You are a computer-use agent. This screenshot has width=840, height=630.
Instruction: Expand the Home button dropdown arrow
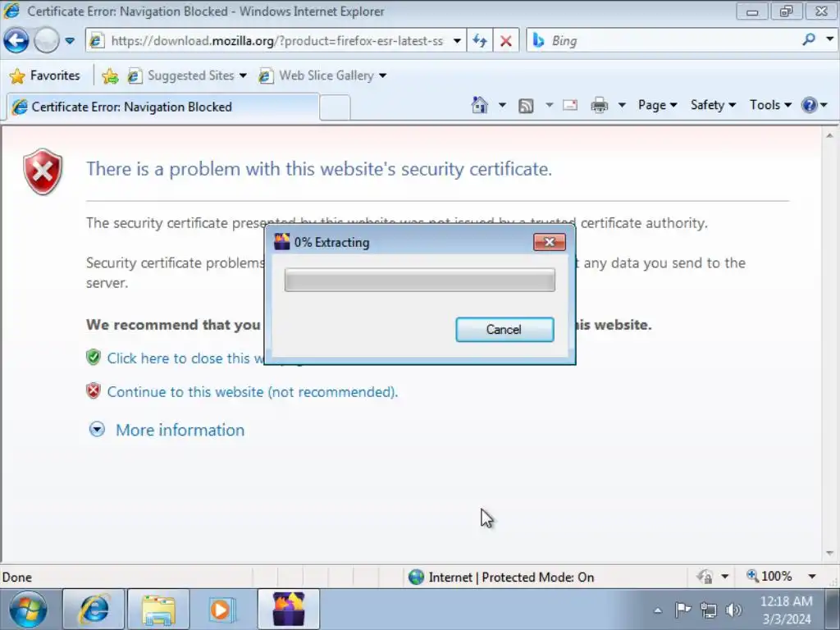(x=502, y=105)
